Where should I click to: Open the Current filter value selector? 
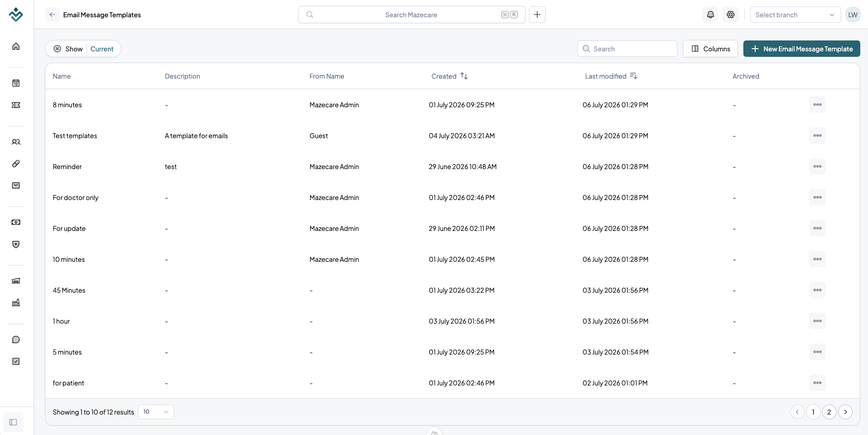pos(102,49)
